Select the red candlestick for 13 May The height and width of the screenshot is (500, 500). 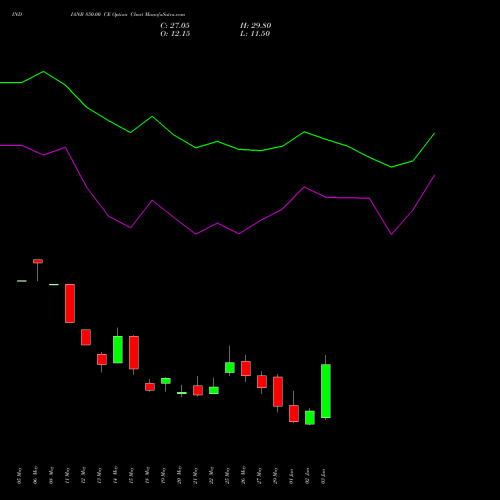pos(102,359)
